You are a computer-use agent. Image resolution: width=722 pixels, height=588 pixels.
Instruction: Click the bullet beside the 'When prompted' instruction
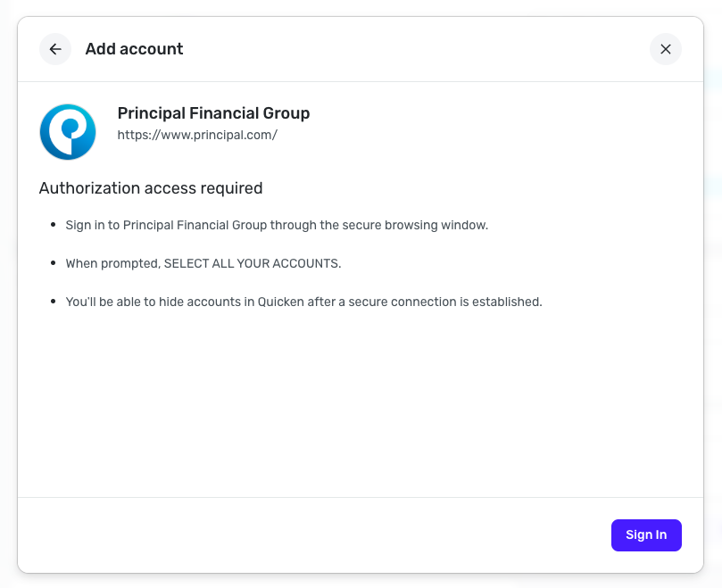pos(54,263)
